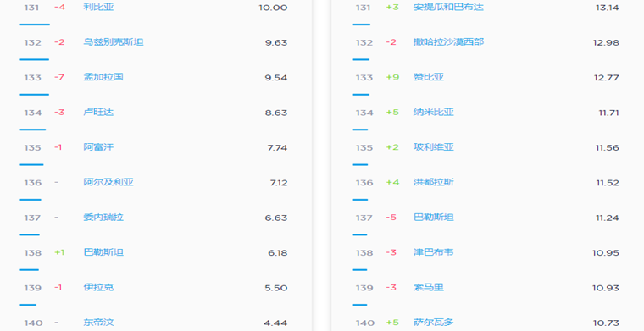Open the 津巴布韦 country link
This screenshot has width=644, height=331.
point(434,252)
